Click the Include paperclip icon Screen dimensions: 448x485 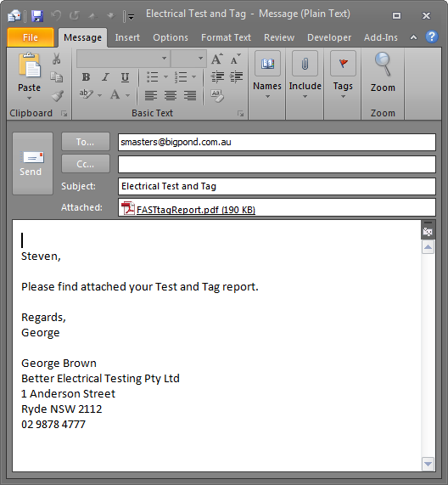point(305,64)
